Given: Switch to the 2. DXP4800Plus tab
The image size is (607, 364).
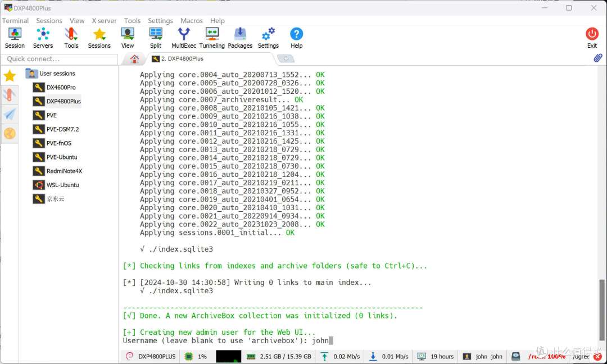Looking at the screenshot, I should pos(182,59).
